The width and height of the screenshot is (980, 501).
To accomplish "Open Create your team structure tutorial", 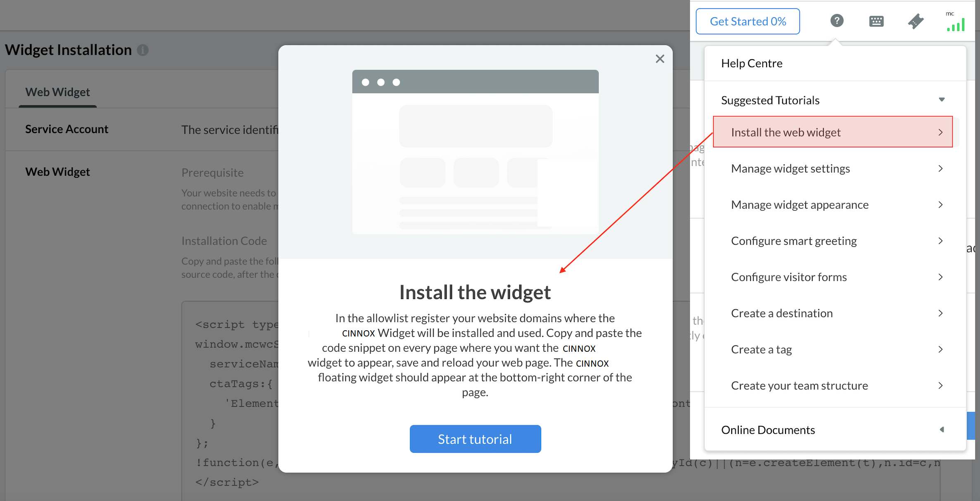I will coord(799,386).
